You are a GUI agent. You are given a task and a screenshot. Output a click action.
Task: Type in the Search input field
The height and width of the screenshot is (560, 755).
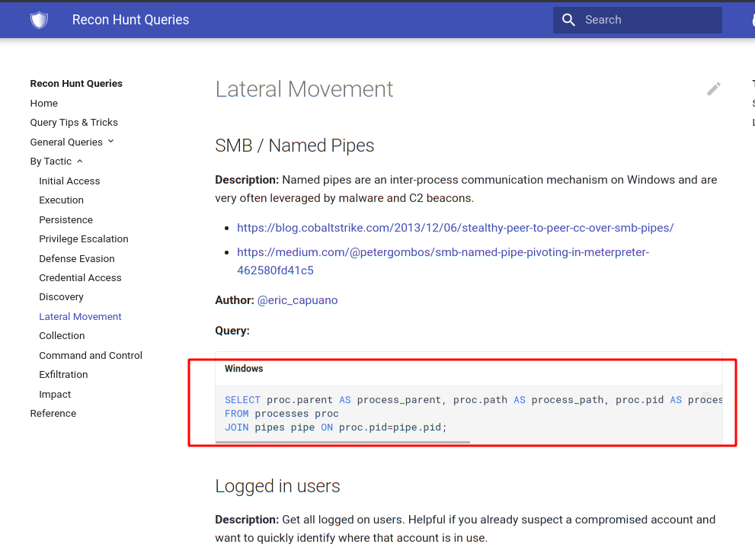pos(648,20)
